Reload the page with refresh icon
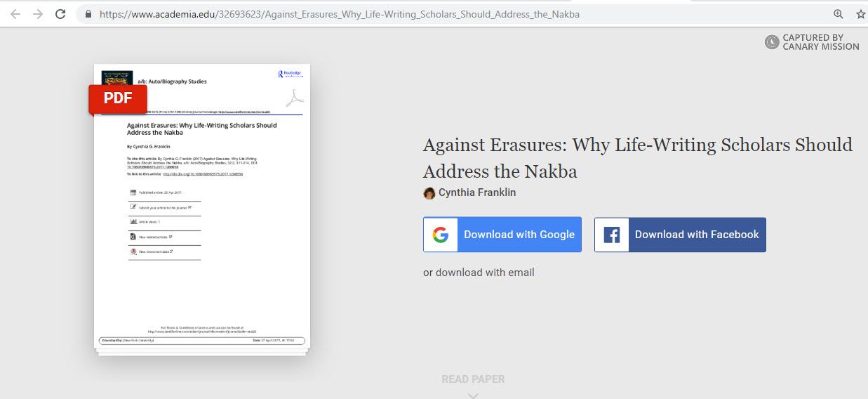The image size is (868, 399). pos(60,14)
